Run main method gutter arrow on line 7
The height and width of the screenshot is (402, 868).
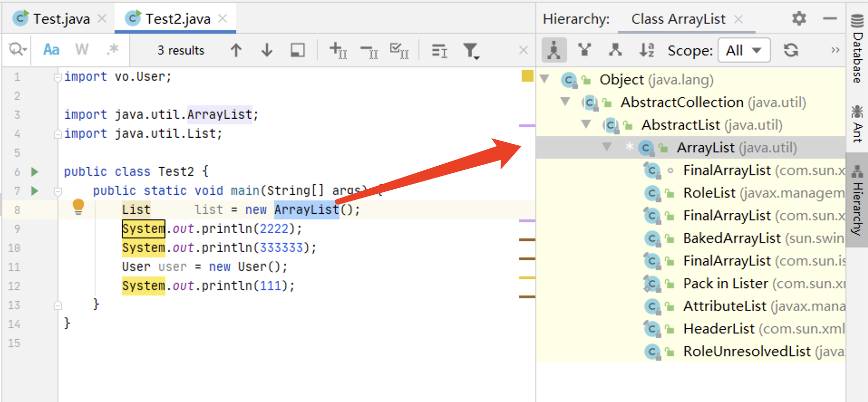coord(34,191)
